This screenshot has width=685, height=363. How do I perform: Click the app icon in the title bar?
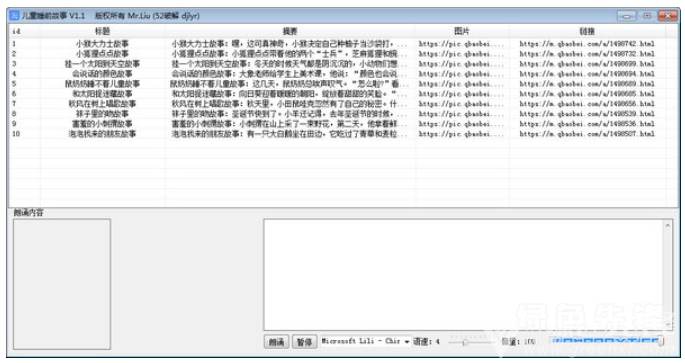[x=14, y=16]
